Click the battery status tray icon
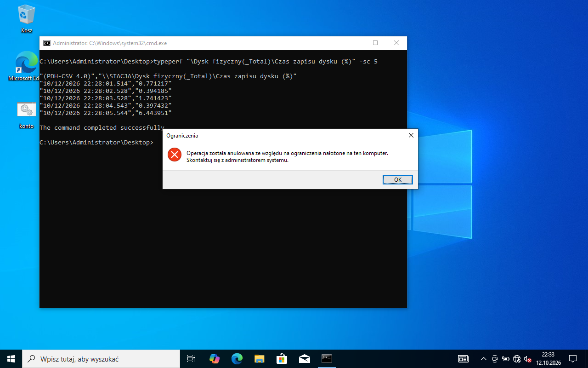This screenshot has width=588, height=368. pos(505,359)
